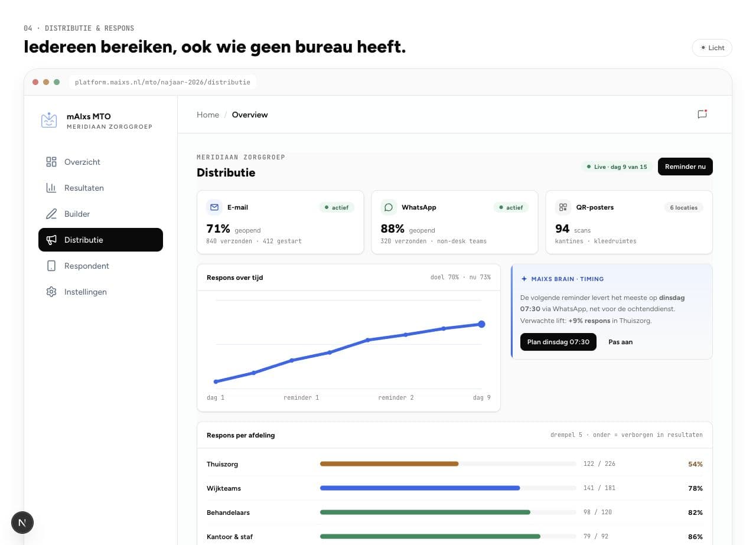The width and height of the screenshot is (756, 545).
Task: Click the 122 / 226 count
Action: tap(599, 464)
